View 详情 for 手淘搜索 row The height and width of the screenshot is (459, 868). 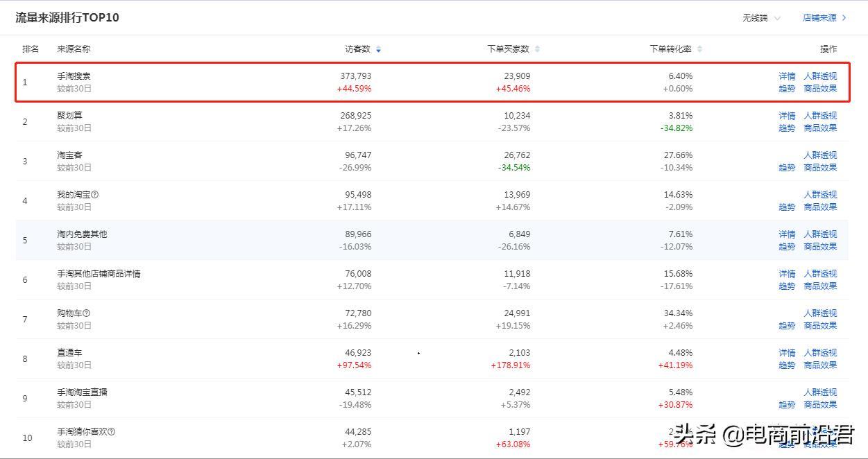click(x=787, y=76)
